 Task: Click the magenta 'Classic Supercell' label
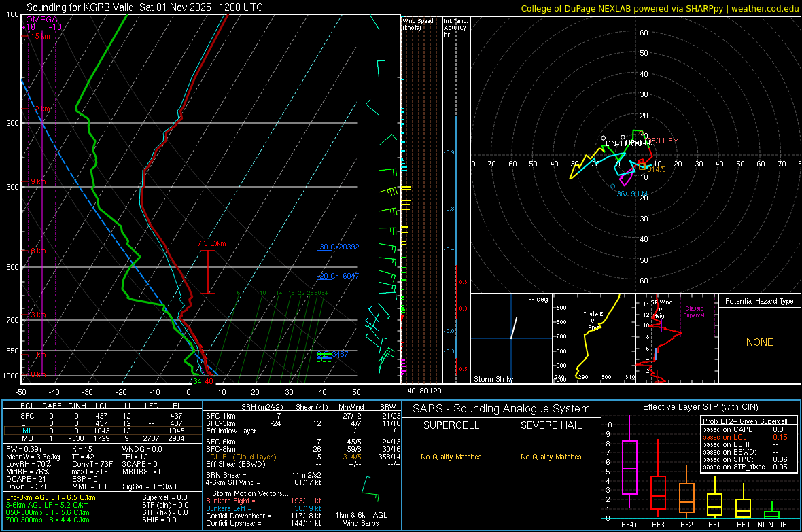click(694, 312)
